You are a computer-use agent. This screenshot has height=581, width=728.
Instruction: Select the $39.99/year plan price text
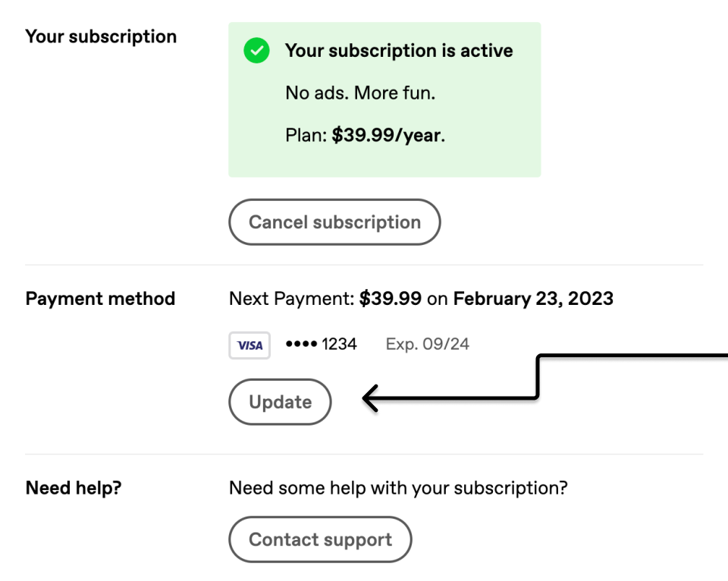point(387,137)
